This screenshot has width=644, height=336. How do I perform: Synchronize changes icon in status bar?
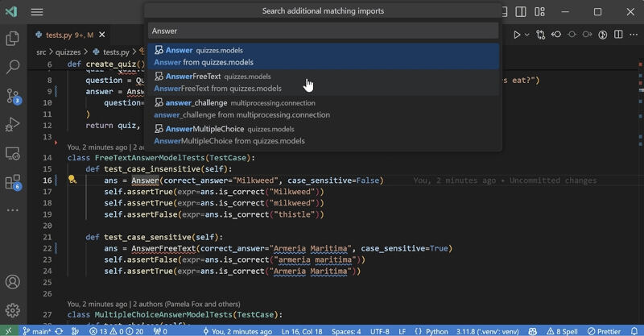[59, 331]
